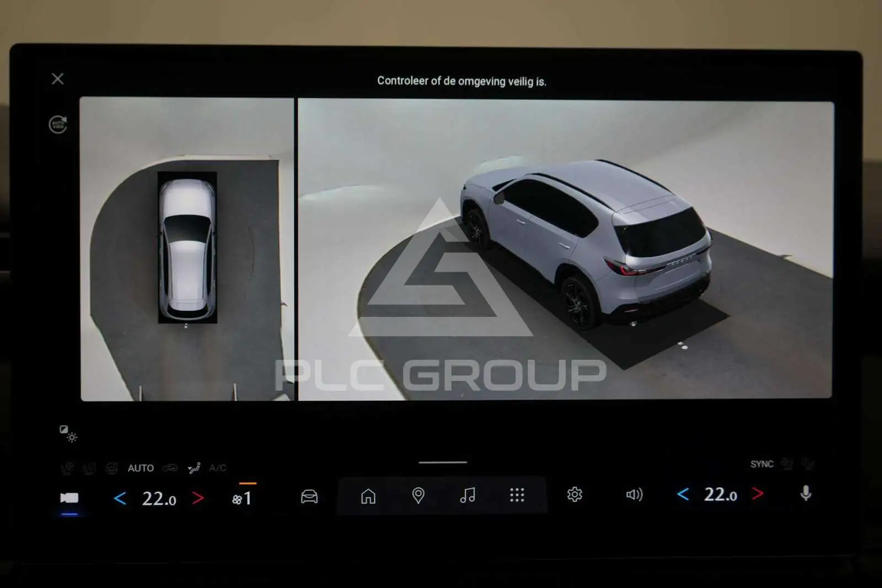Open the settings gear
Viewport: 882px width, 588px height.
(574, 494)
